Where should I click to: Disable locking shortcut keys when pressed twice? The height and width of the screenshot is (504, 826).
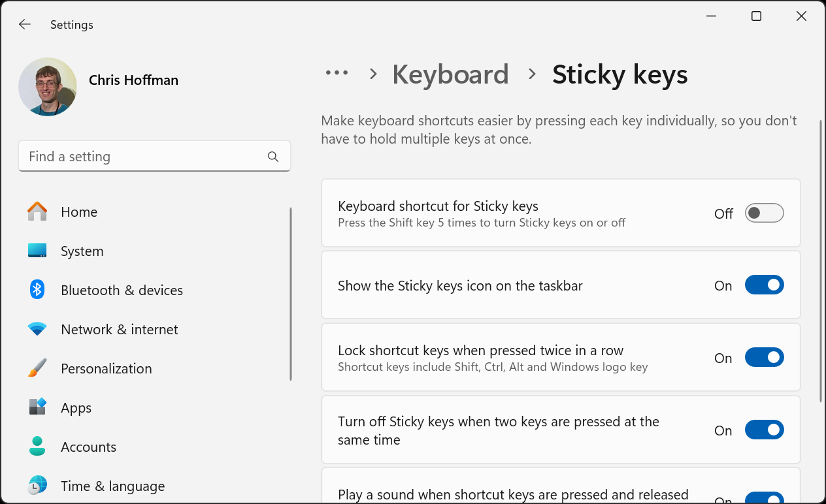764,357
